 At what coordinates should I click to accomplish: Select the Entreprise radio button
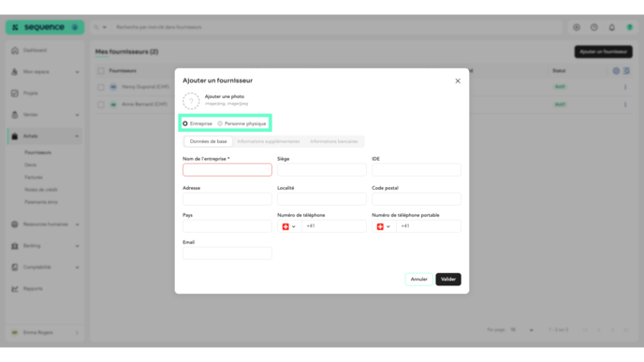pos(185,123)
